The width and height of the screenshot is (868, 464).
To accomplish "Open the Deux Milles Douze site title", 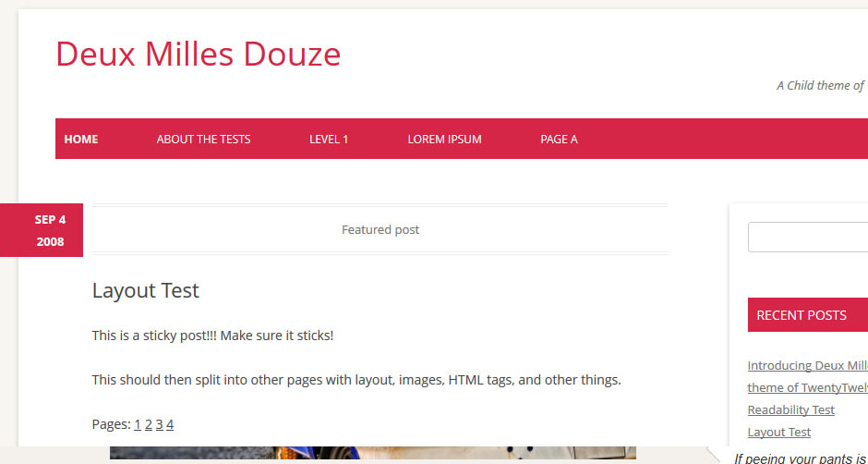I will point(199,55).
